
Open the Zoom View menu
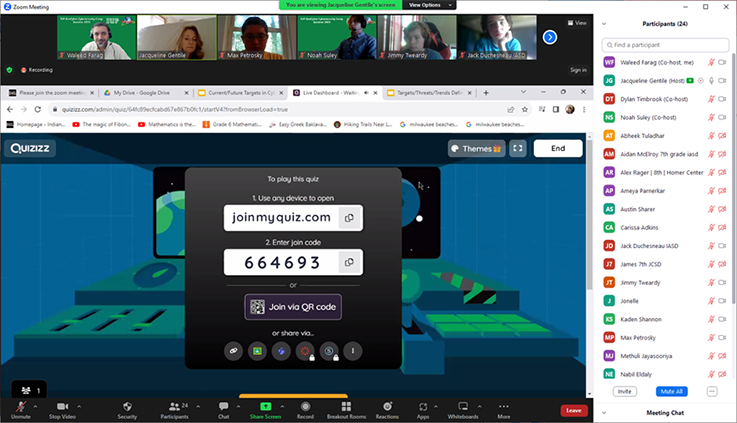(x=577, y=23)
